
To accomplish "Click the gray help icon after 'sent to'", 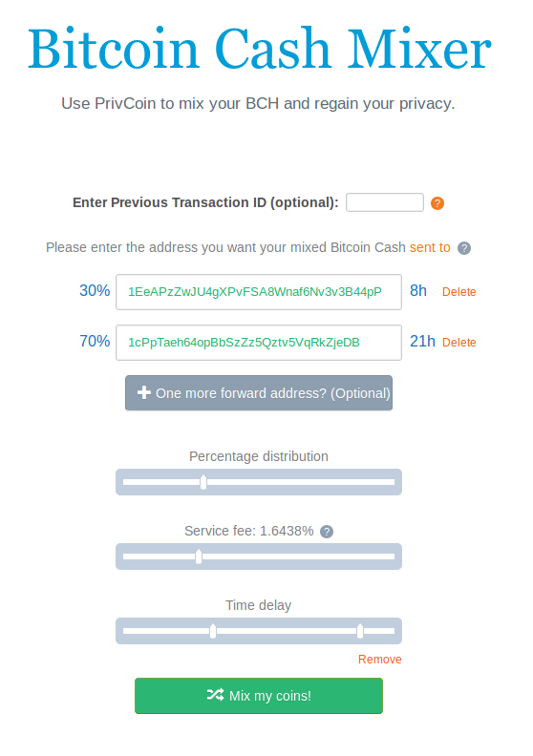I will (x=464, y=248).
